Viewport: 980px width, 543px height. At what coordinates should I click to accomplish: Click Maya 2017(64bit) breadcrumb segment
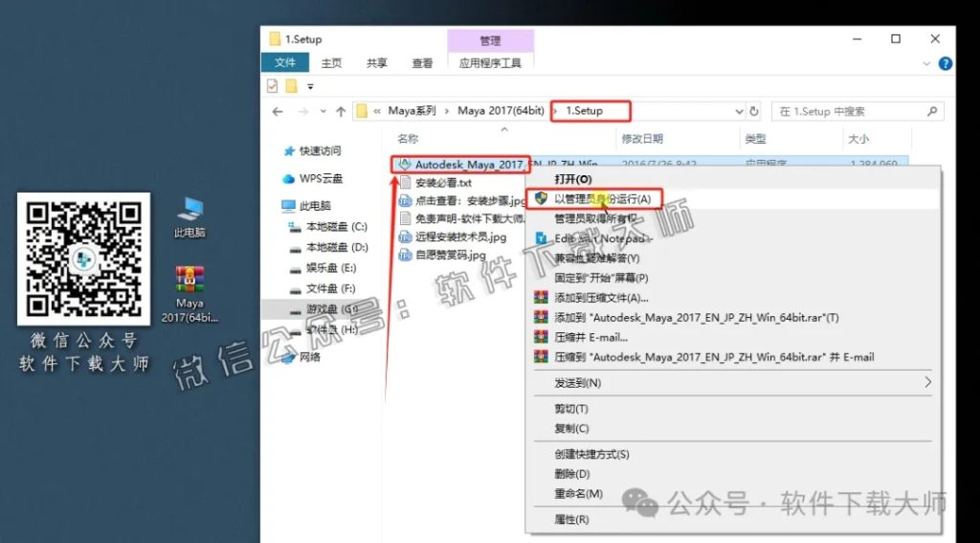pyautogui.click(x=501, y=111)
